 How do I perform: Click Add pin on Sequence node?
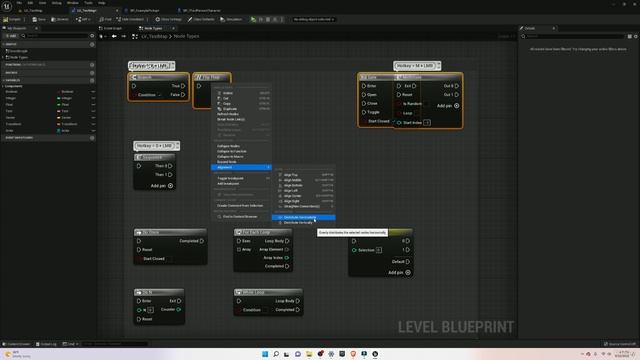[162, 186]
